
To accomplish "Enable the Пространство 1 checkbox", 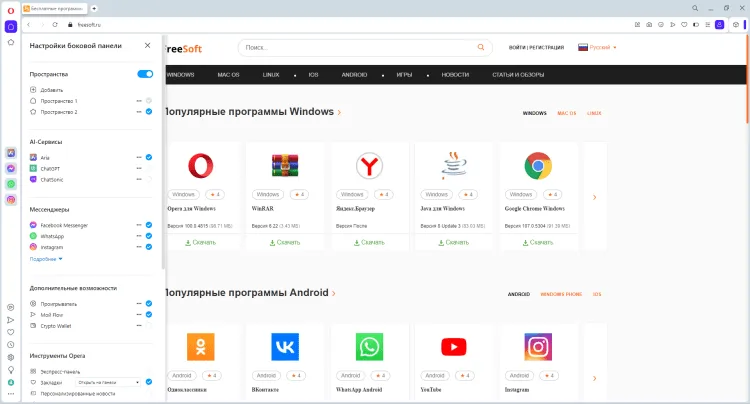I will (x=149, y=101).
